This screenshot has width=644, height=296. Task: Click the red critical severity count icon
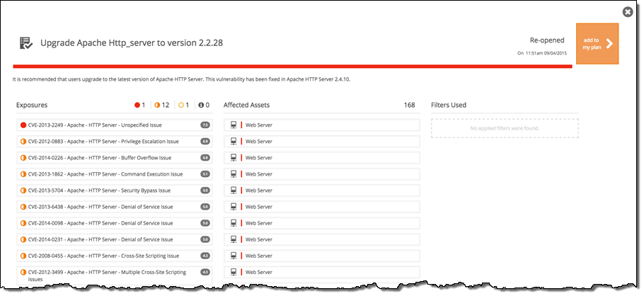(x=137, y=106)
